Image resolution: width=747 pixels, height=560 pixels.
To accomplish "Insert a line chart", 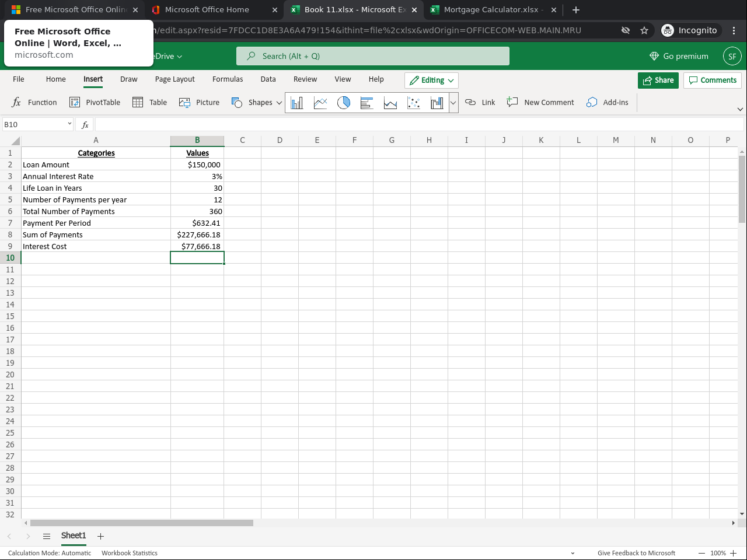I will (320, 103).
